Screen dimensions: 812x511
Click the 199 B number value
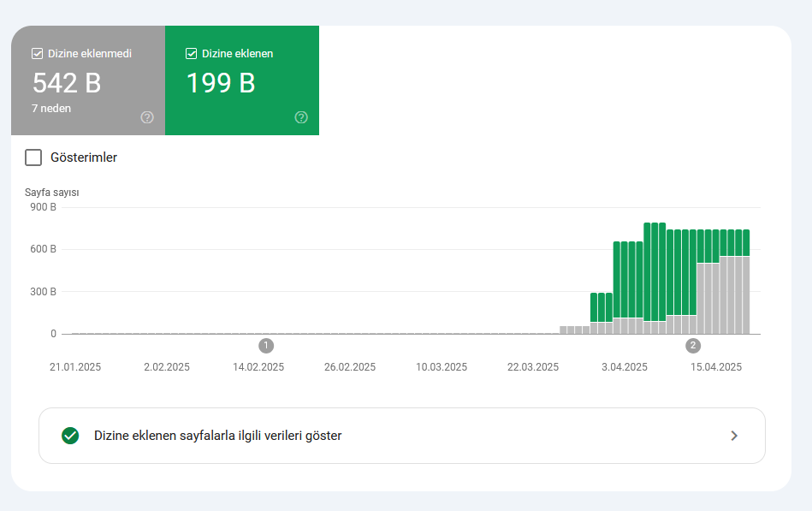[221, 83]
